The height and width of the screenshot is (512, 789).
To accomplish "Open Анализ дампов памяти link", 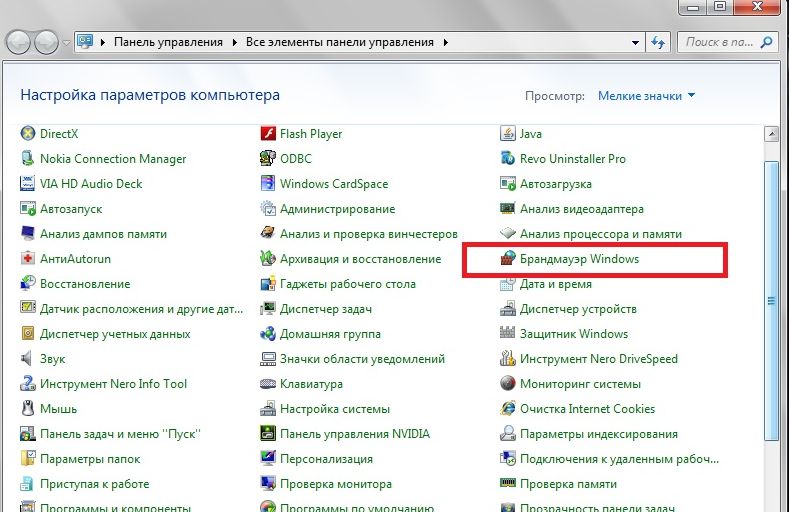I will click(x=103, y=234).
